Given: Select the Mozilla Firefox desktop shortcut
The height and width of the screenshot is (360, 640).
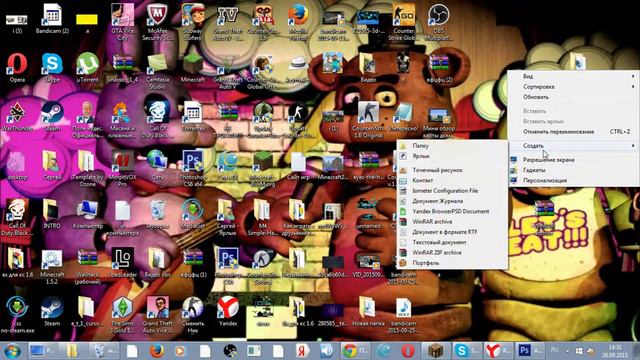Looking at the screenshot, I should [x=298, y=22].
